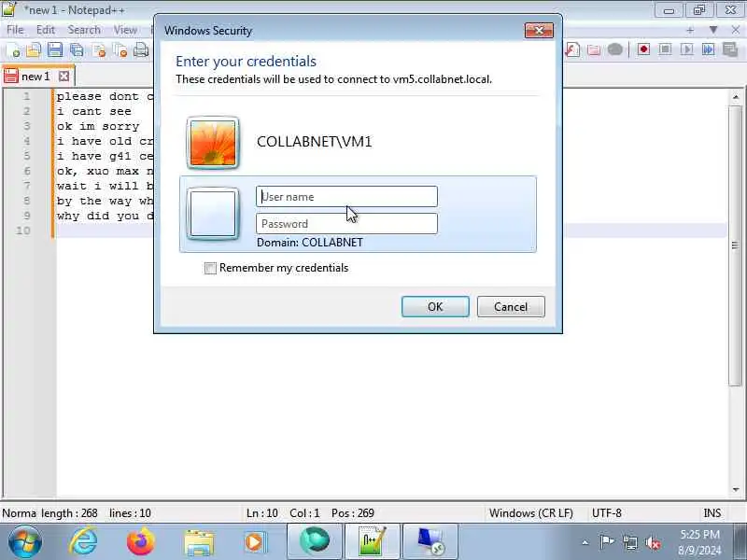This screenshot has height=560, width=747.
Task: Open the Search menu in Notepad++
Action: tap(84, 30)
